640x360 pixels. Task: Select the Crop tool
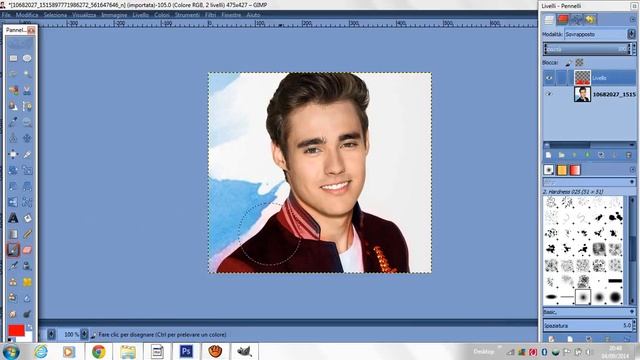[27, 154]
